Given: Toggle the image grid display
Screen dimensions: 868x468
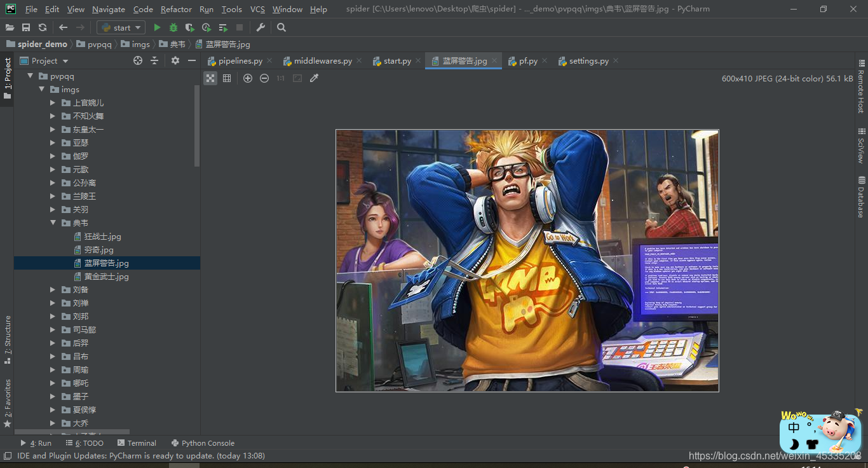Looking at the screenshot, I should coord(227,78).
